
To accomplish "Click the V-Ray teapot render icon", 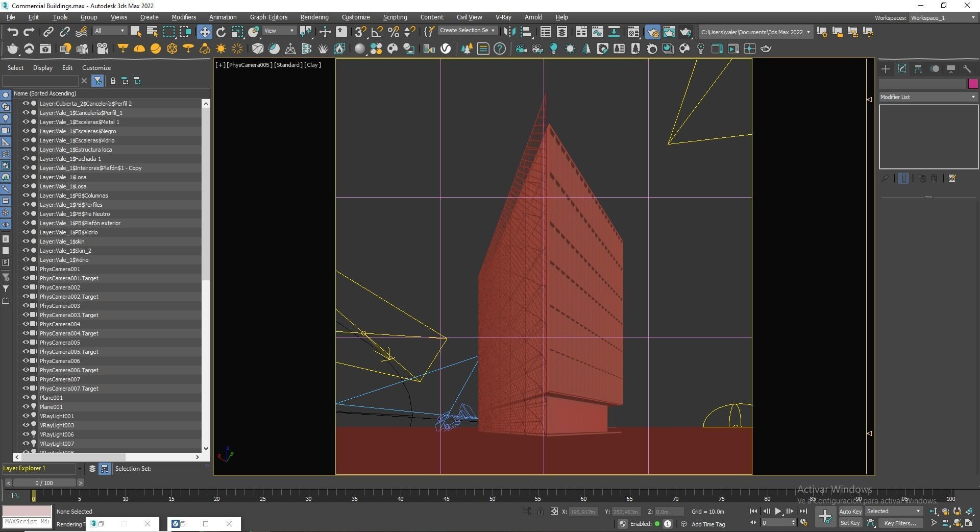I will (13, 49).
